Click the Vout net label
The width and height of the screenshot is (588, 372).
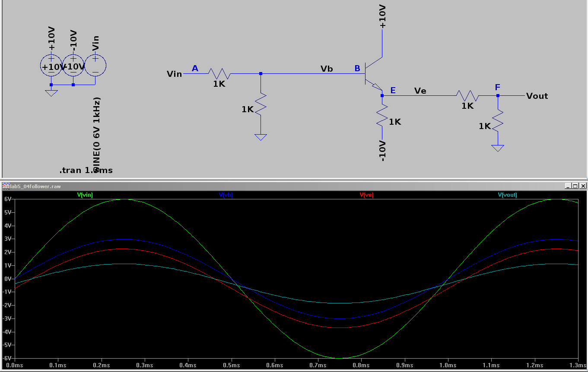click(x=537, y=96)
